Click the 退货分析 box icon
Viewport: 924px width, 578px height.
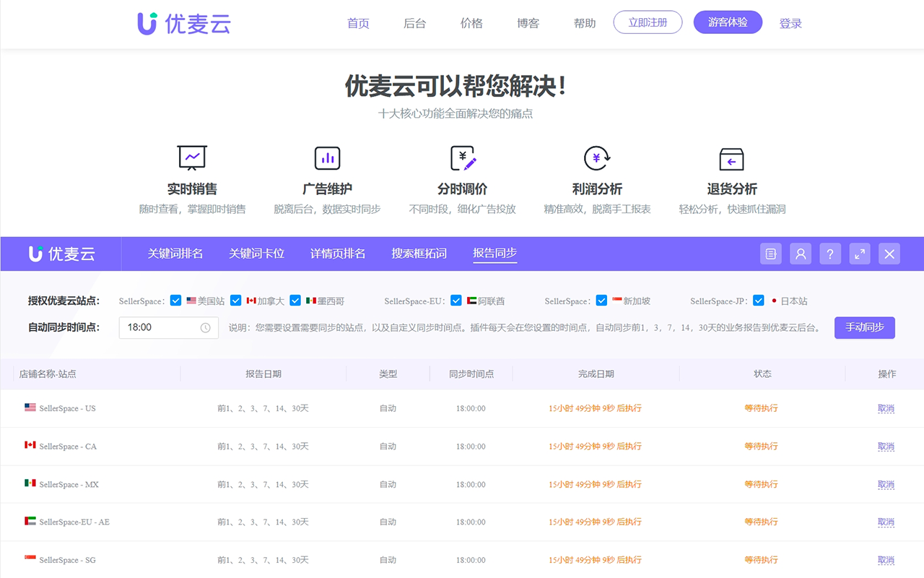coord(733,158)
